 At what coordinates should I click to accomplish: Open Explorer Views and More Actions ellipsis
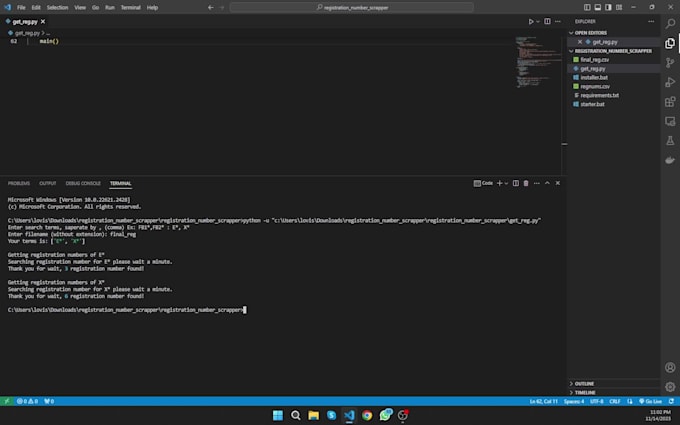(651, 21)
